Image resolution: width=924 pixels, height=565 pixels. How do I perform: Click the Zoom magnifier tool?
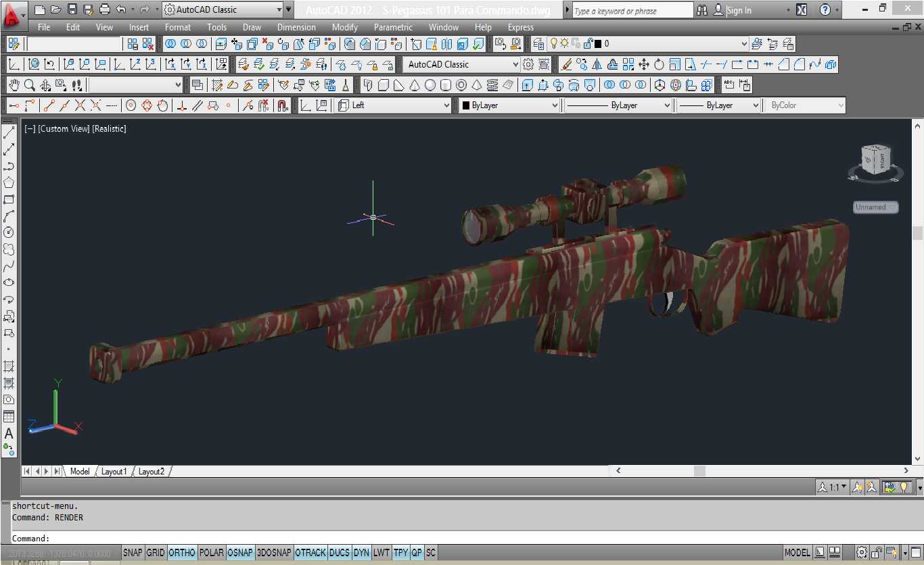30,85
